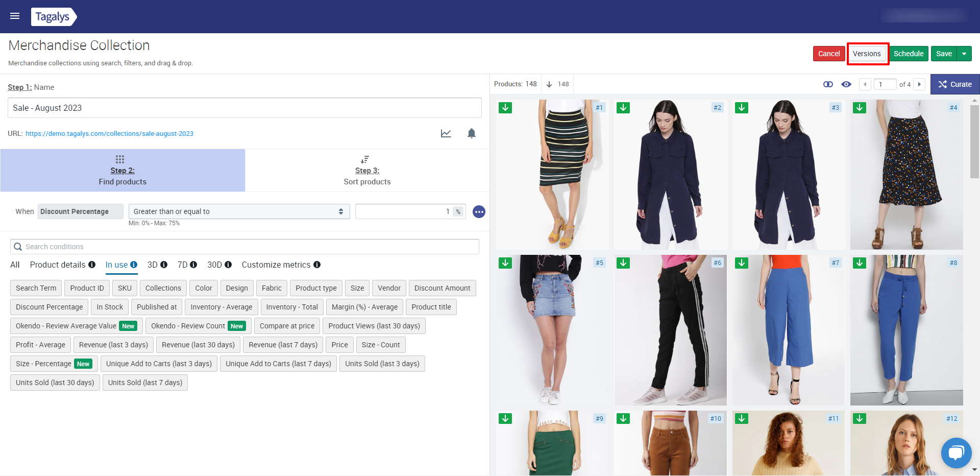This screenshot has height=476, width=980.
Task: Click the Customize metrics info icon
Action: tap(317, 265)
